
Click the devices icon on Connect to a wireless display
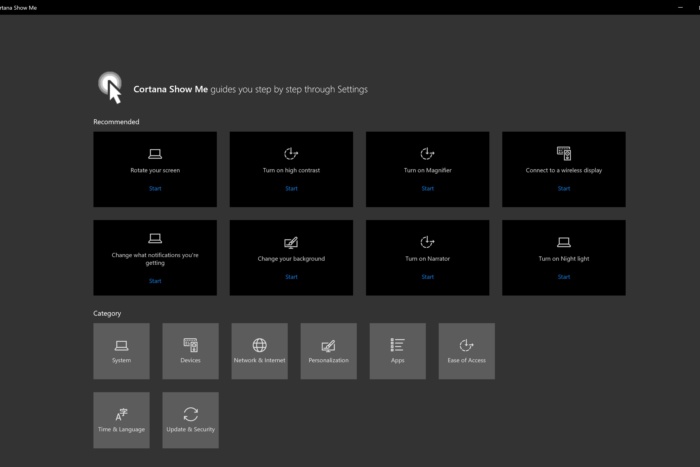point(564,153)
